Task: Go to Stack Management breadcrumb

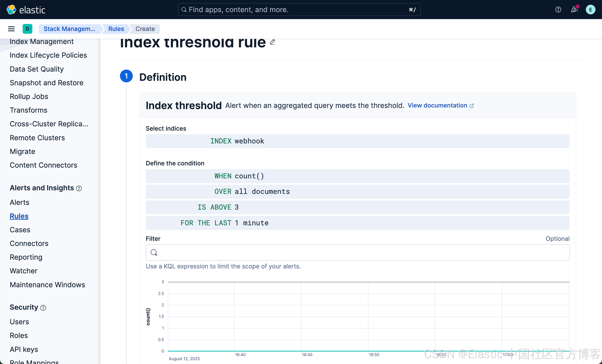Action: click(x=69, y=29)
